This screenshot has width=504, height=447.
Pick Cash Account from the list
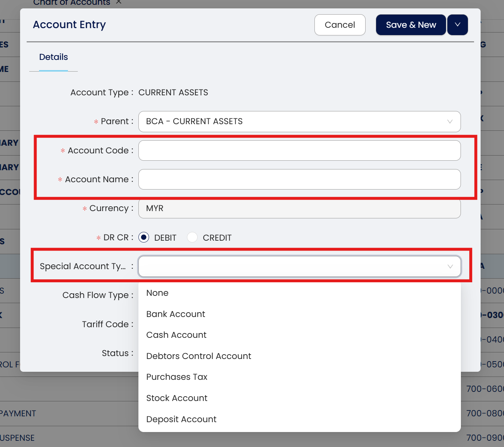tap(176, 335)
